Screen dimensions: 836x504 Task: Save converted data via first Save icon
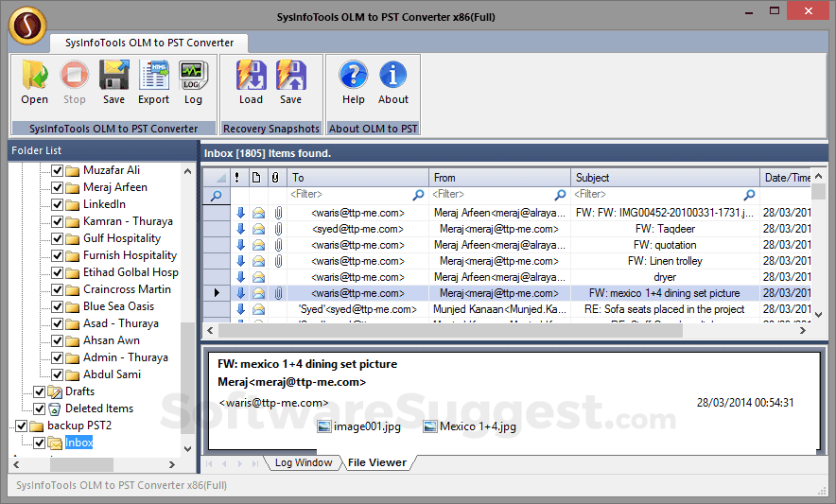point(113,75)
